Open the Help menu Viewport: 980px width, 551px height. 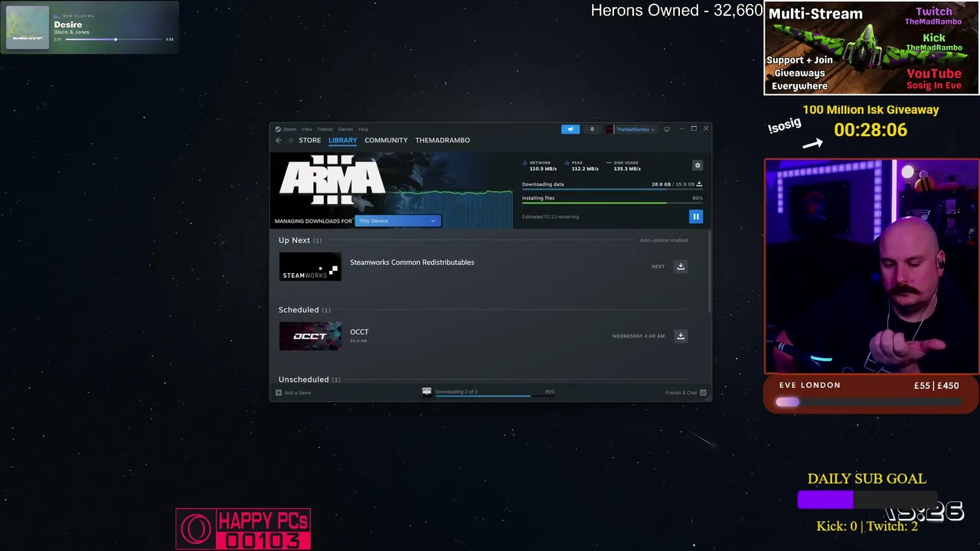[x=364, y=129]
